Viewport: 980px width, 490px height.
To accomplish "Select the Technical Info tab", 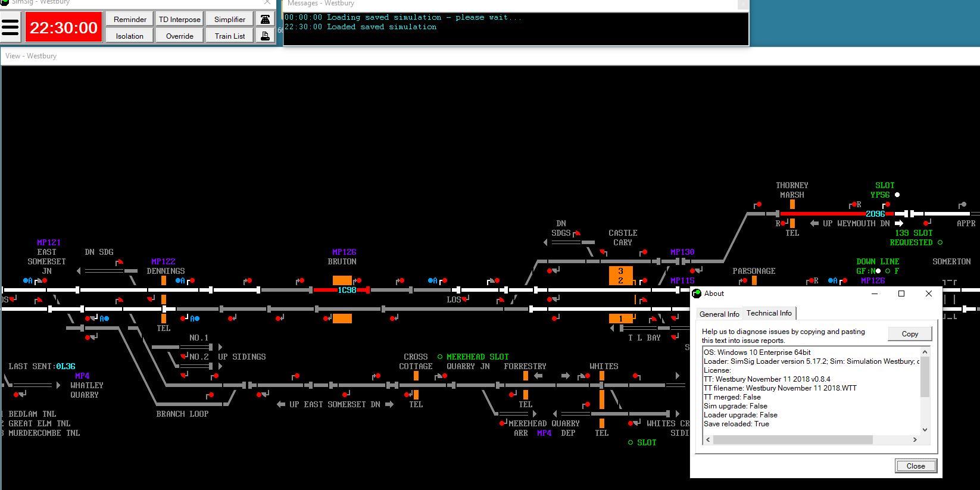I will tap(769, 313).
